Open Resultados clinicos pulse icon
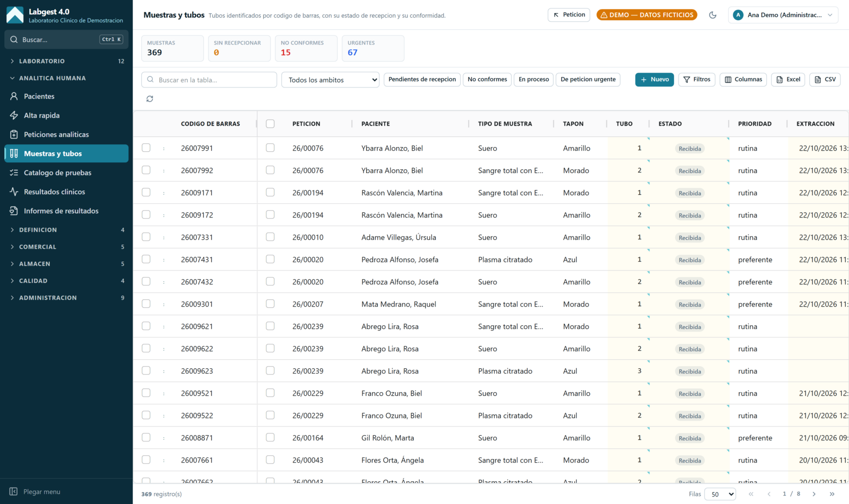849x504 pixels. tap(14, 192)
